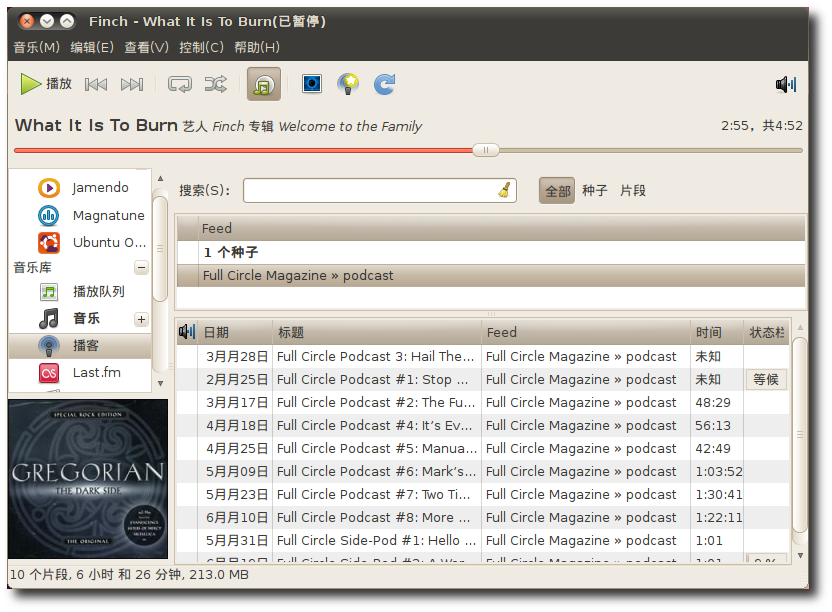Viewport: 832px width, 612px height.
Task: Select 播客 podcasts in sidebar
Action: [80, 346]
